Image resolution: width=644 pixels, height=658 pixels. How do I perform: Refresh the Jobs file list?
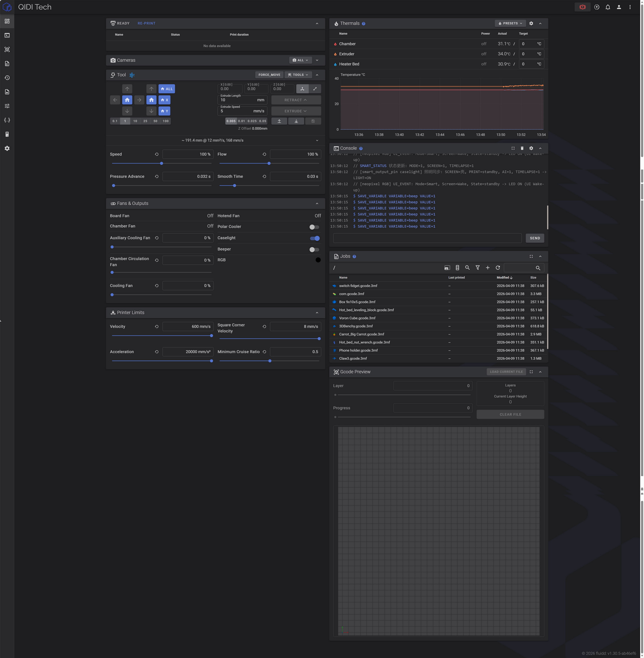pyautogui.click(x=498, y=268)
